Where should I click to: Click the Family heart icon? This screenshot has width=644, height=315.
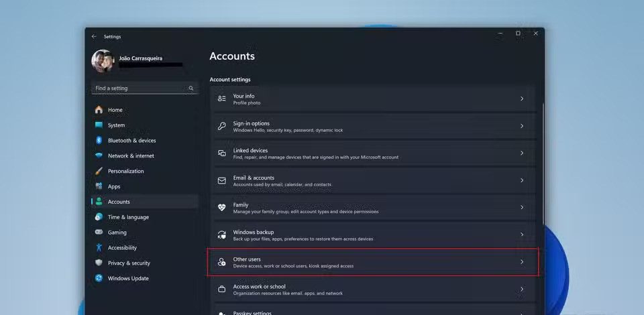tap(222, 208)
